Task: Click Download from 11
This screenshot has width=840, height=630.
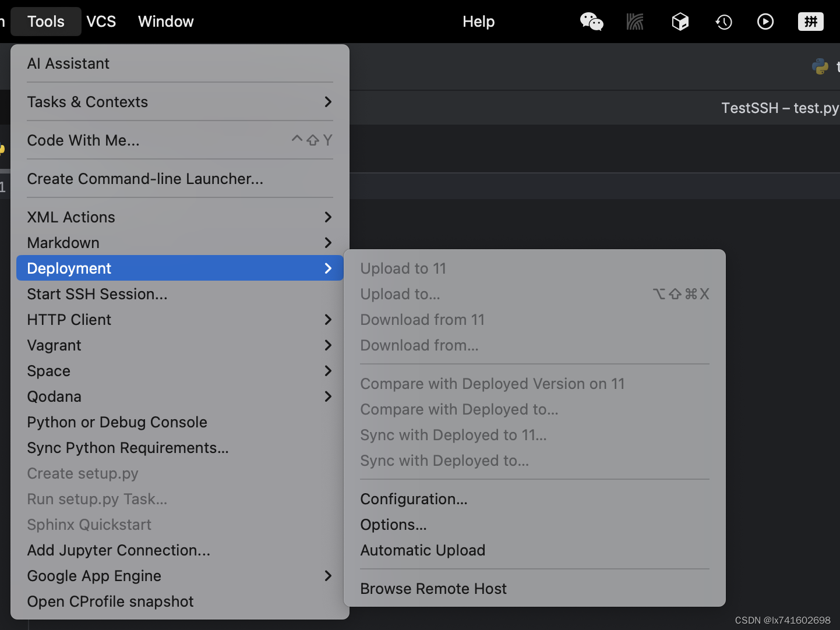Action: click(535, 320)
